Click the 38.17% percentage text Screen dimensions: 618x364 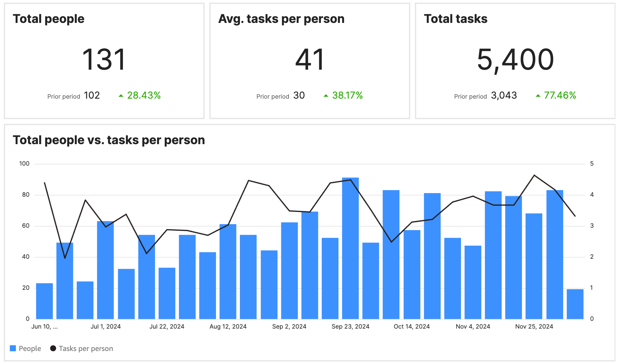pyautogui.click(x=348, y=95)
